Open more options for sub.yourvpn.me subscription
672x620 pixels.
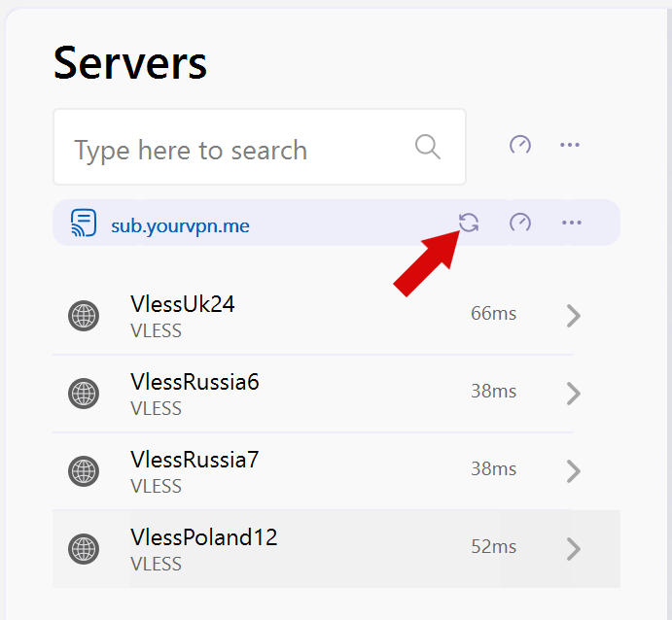tap(571, 223)
